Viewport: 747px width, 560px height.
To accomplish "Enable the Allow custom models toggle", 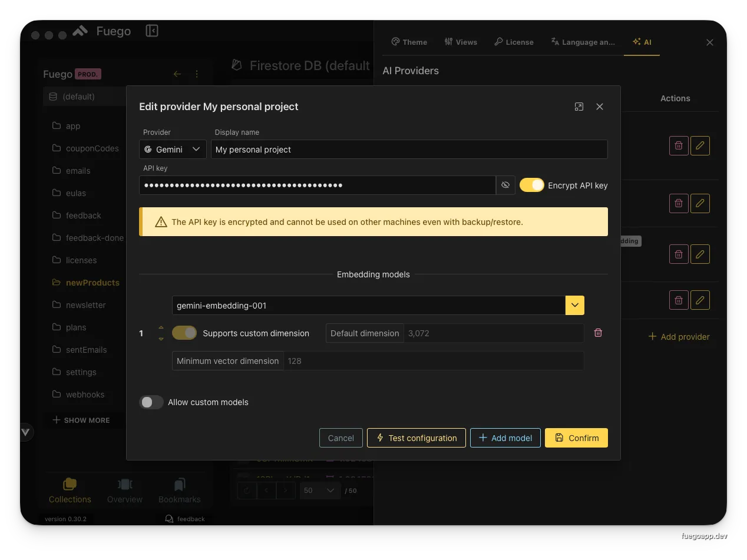I will [151, 402].
